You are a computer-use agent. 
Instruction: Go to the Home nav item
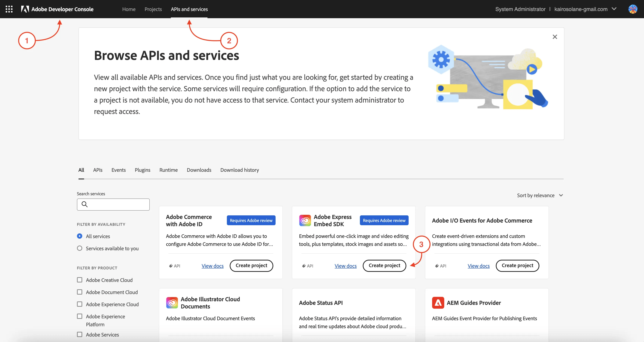(x=129, y=9)
